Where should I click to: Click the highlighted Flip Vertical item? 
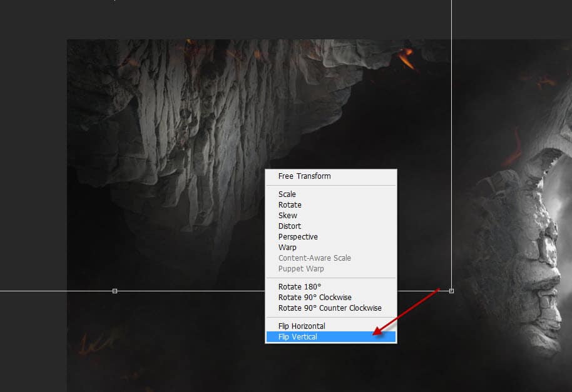298,337
